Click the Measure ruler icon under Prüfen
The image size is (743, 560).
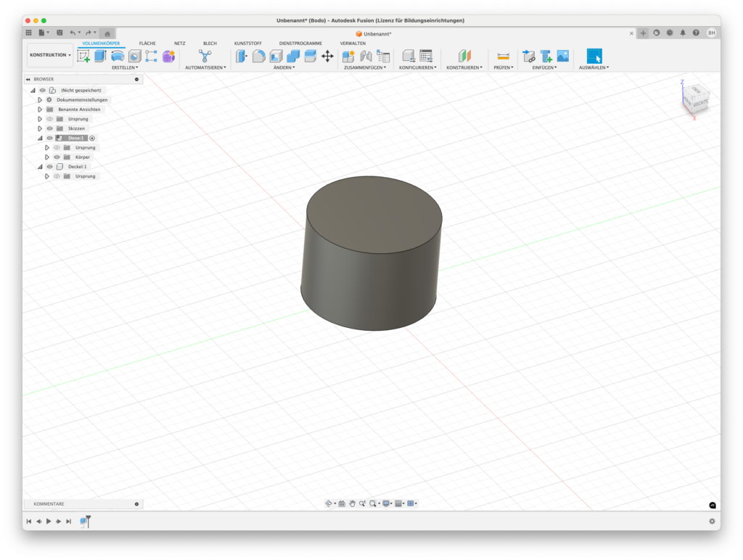(503, 56)
